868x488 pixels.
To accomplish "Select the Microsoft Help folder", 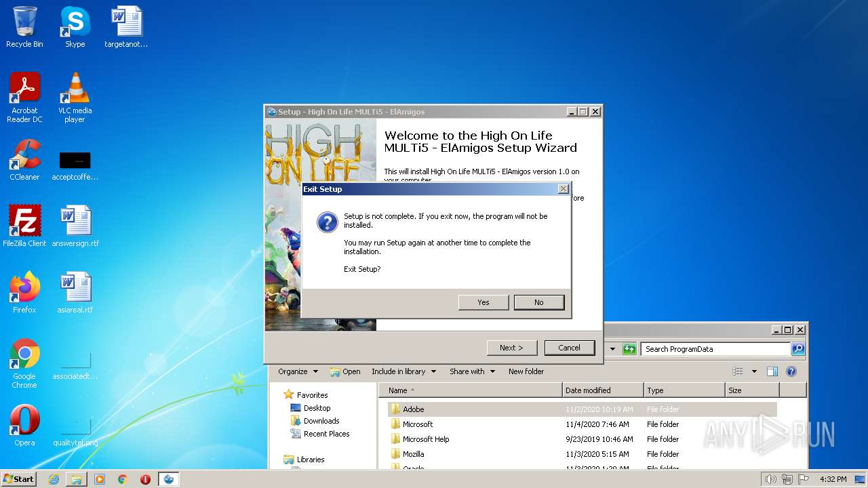I will pyautogui.click(x=582, y=439).
